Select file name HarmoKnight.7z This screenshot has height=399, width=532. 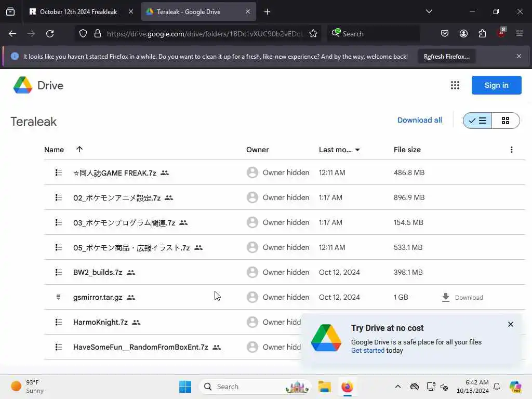pos(100,322)
